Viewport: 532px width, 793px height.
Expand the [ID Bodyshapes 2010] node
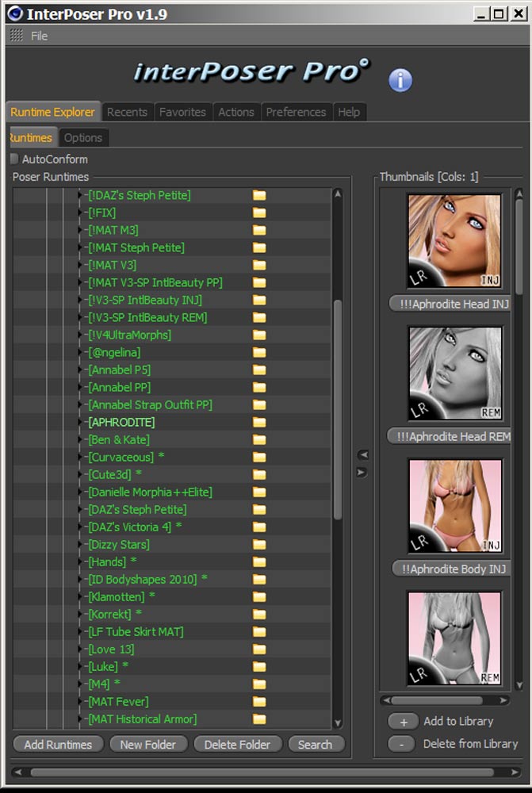[80, 579]
